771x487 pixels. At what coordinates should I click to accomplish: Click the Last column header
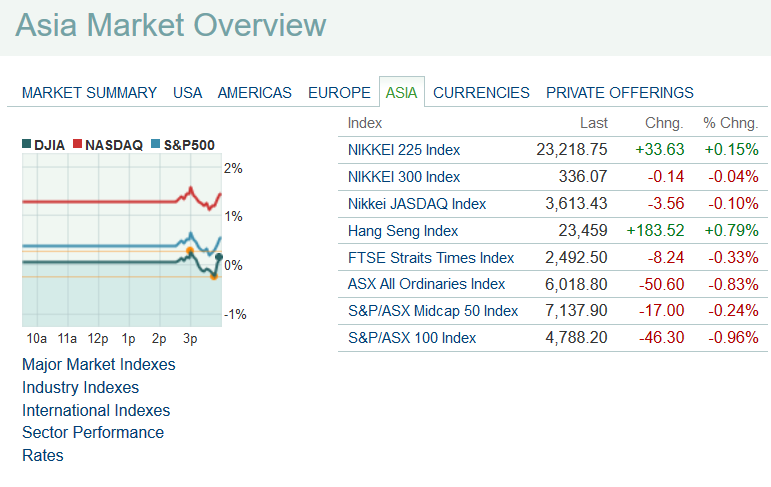pos(593,123)
